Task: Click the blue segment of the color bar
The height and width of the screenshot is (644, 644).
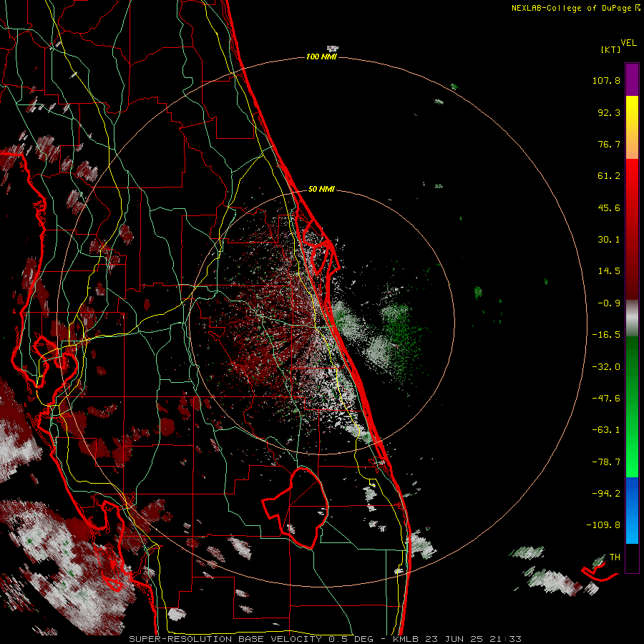Action: pyautogui.click(x=632, y=510)
